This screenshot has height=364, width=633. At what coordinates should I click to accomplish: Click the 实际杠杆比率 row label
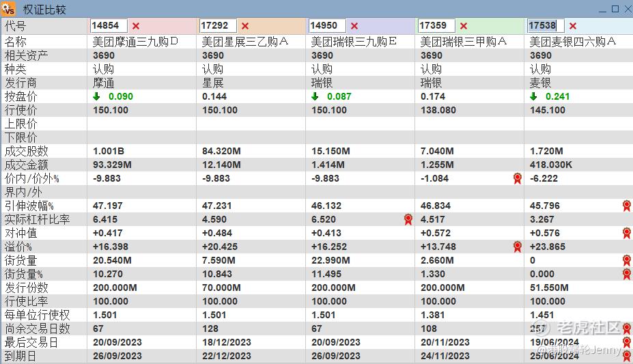[37, 219]
